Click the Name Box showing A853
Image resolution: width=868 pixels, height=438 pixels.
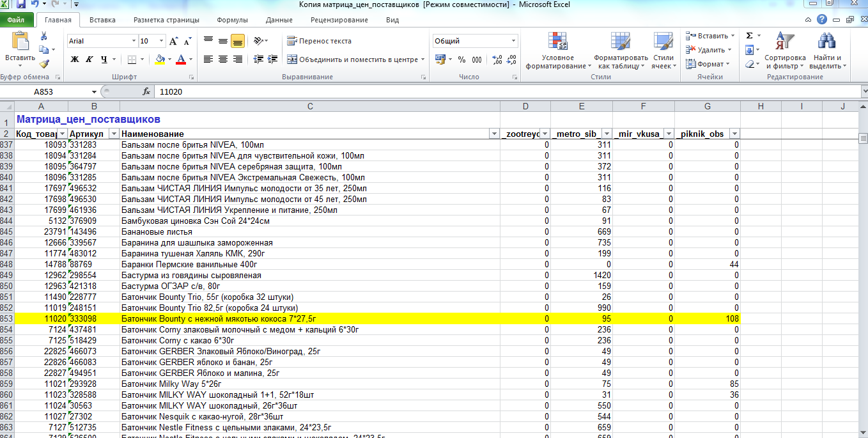(45, 91)
